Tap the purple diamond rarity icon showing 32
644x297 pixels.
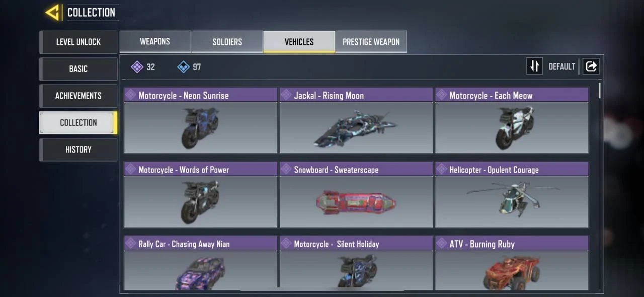[x=137, y=66]
